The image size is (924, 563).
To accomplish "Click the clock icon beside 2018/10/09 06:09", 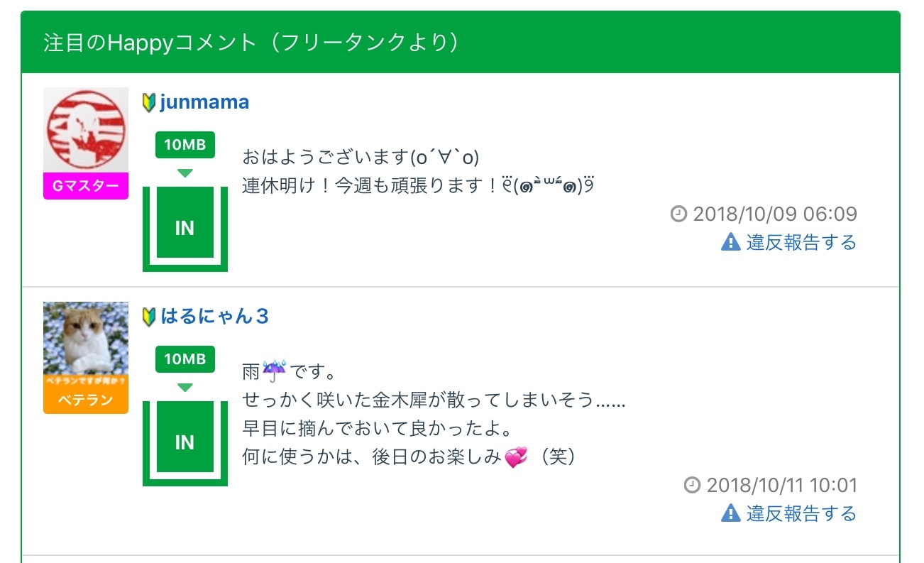I will (x=678, y=214).
